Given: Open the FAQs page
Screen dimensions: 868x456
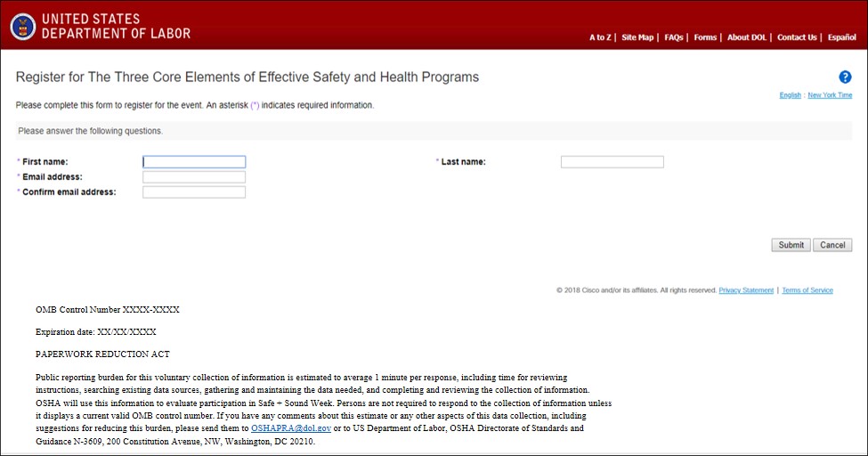Looking at the screenshot, I should point(673,37).
